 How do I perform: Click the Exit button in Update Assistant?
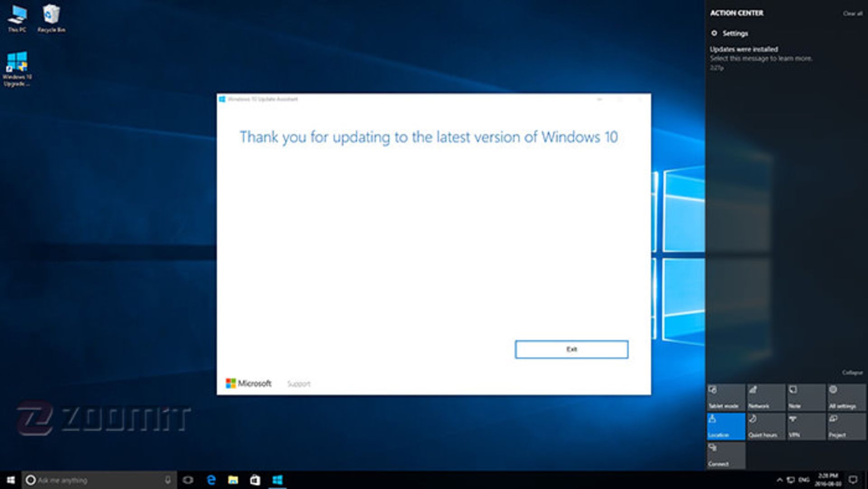pyautogui.click(x=571, y=349)
